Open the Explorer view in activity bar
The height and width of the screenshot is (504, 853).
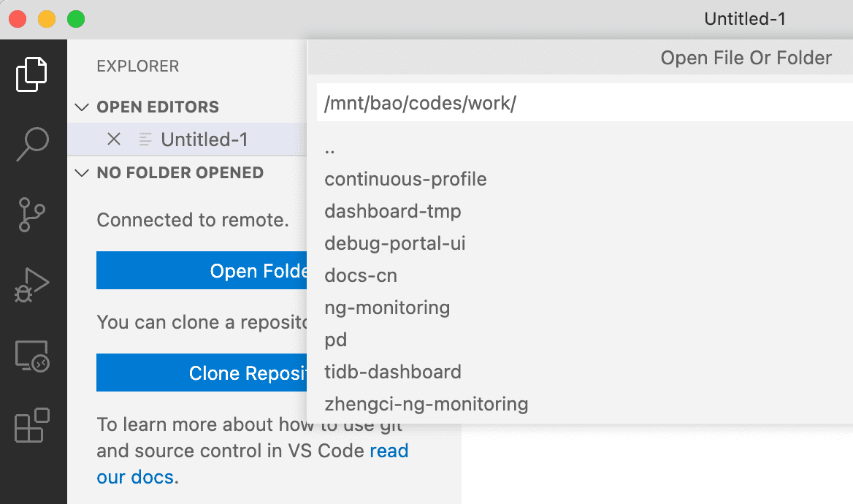point(32,75)
